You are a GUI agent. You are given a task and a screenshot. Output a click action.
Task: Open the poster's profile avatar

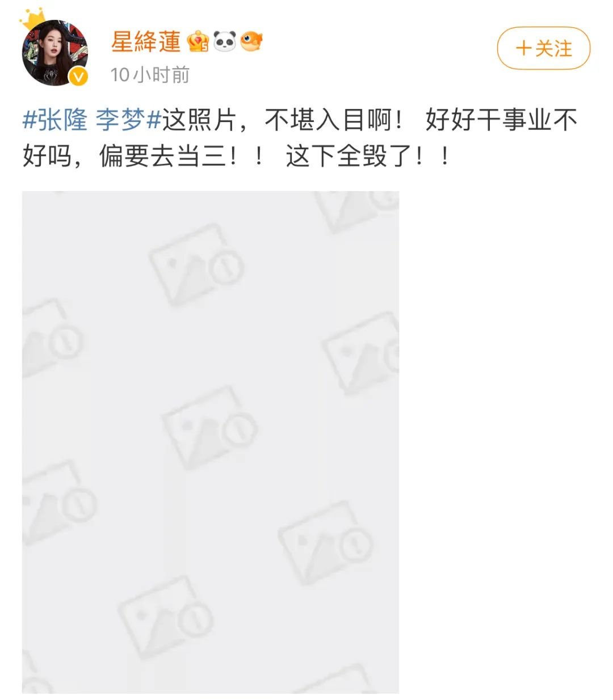coord(55,53)
